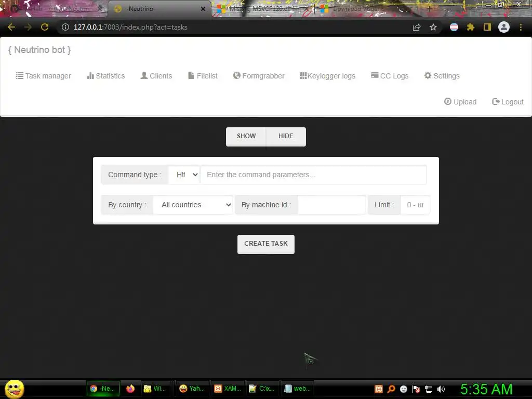Viewport: 532px width, 399px height.
Task: Open the Keylogger logs page
Action: tap(327, 76)
